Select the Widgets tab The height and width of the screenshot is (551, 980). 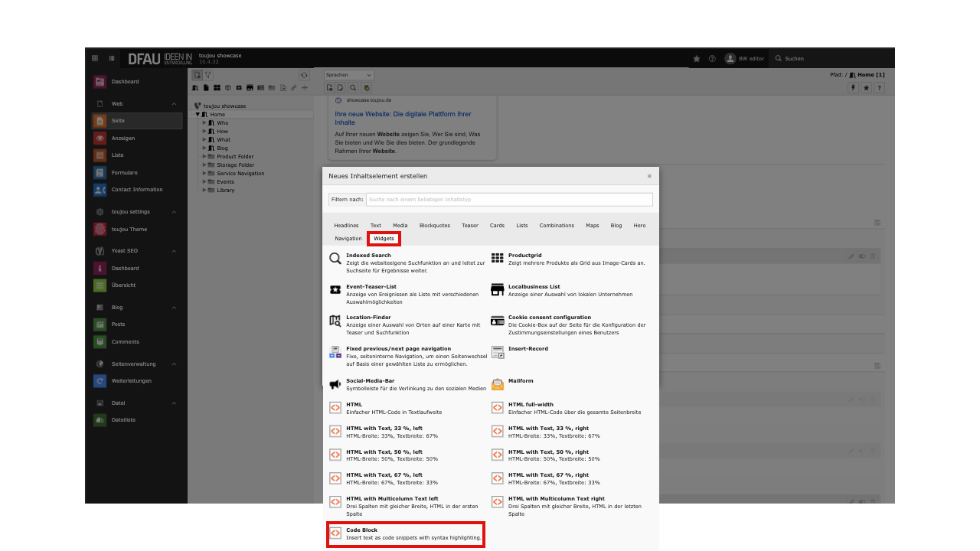click(x=384, y=239)
